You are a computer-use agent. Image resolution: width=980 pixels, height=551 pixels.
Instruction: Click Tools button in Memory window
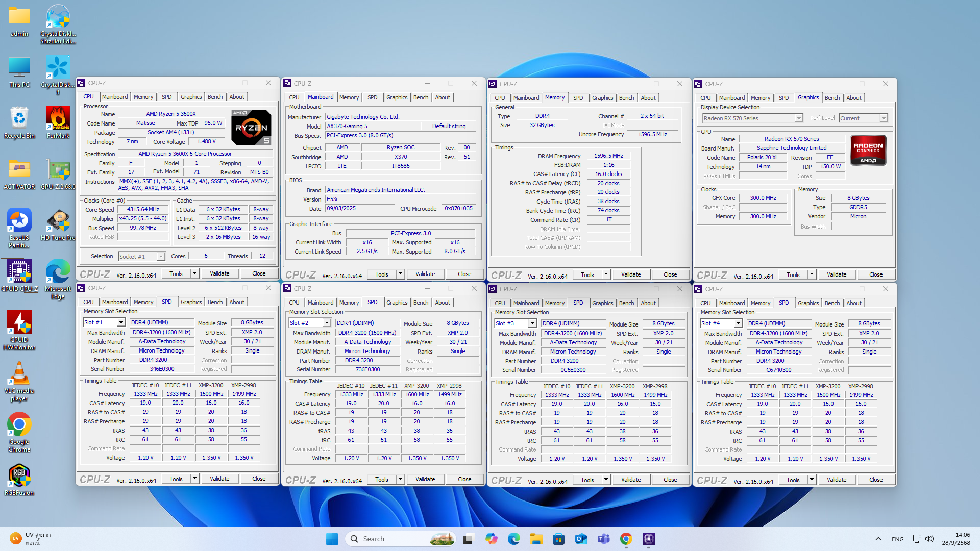point(587,274)
